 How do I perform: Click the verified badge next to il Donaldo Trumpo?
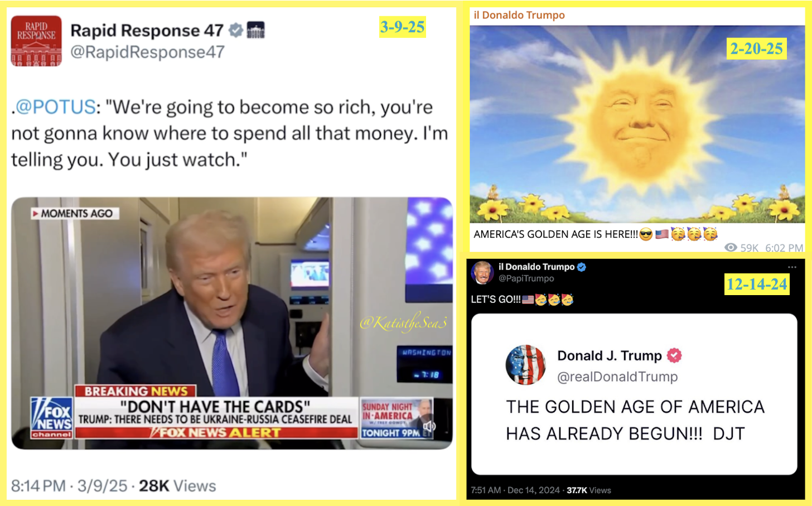tap(582, 267)
